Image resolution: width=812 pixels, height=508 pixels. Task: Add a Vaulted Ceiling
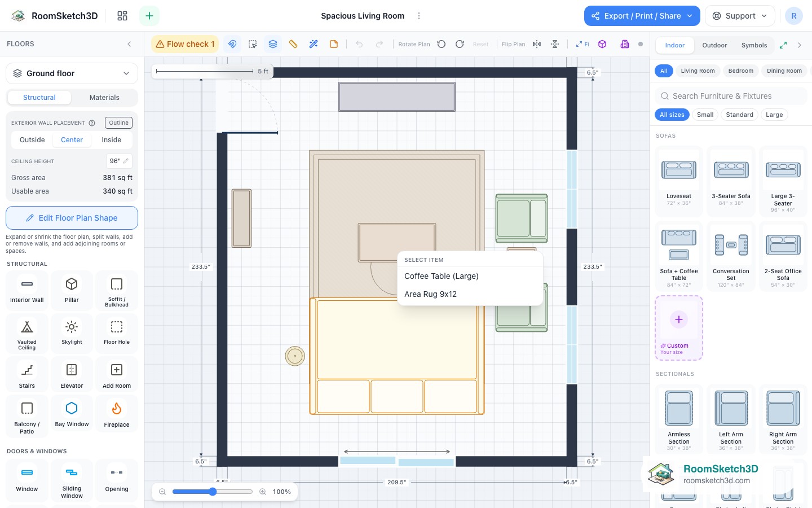(27, 332)
